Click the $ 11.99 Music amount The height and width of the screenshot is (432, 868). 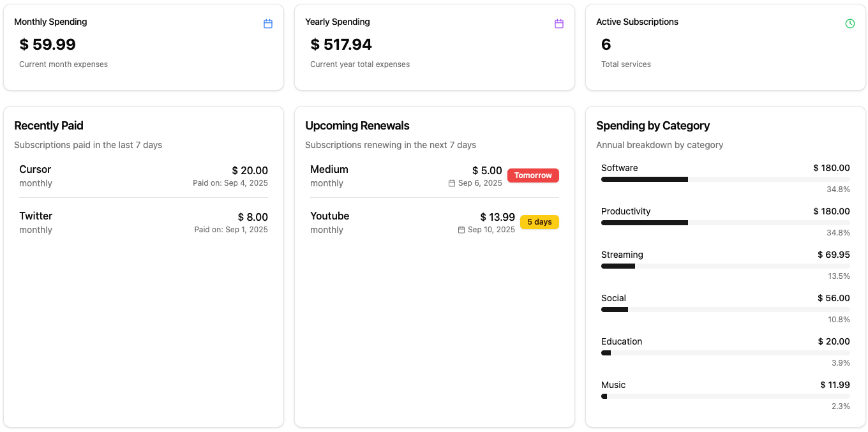pos(835,385)
